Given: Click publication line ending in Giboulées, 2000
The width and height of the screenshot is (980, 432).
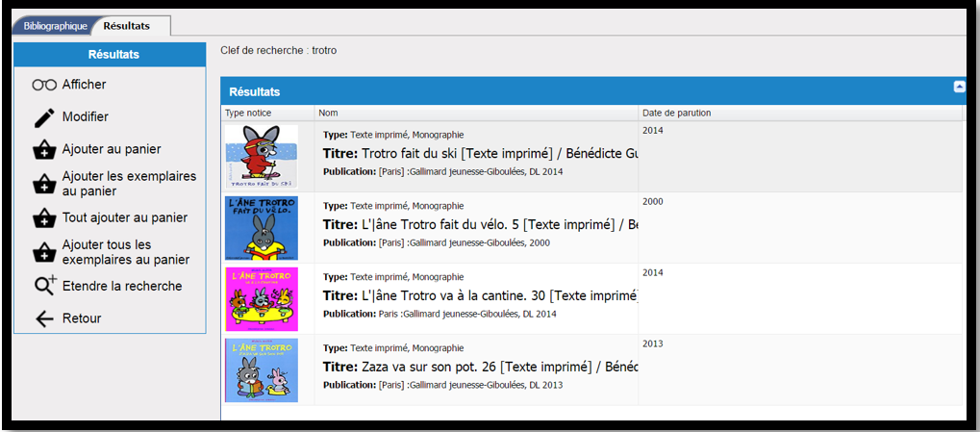Looking at the screenshot, I should point(437,242).
